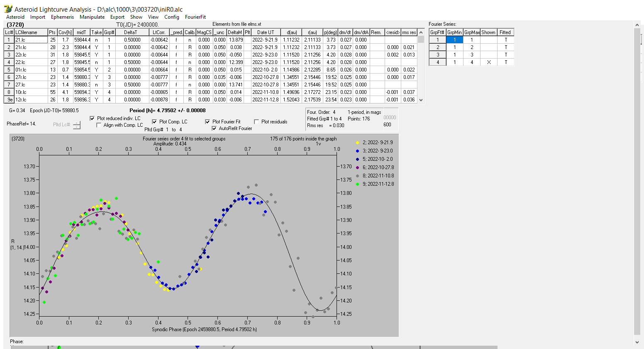Click scroll-down arrow of lightcurve table
The height and width of the screenshot is (349, 644).
pyautogui.click(x=421, y=100)
